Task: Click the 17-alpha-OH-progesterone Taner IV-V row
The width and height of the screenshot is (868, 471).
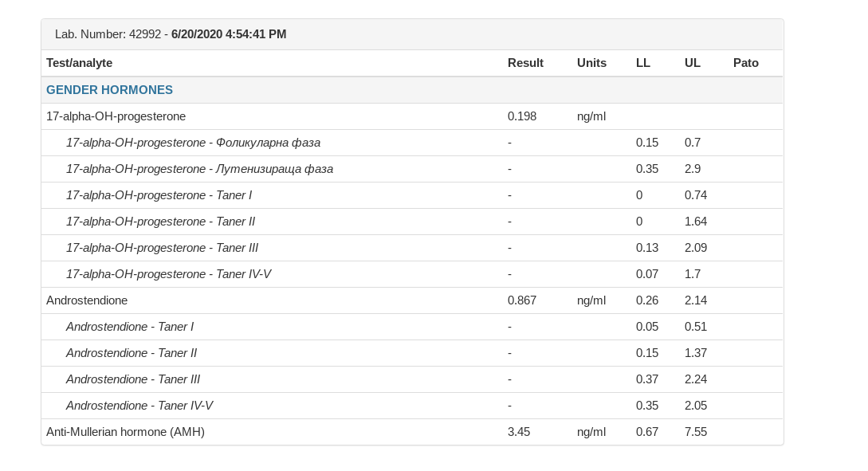Action: (x=168, y=274)
